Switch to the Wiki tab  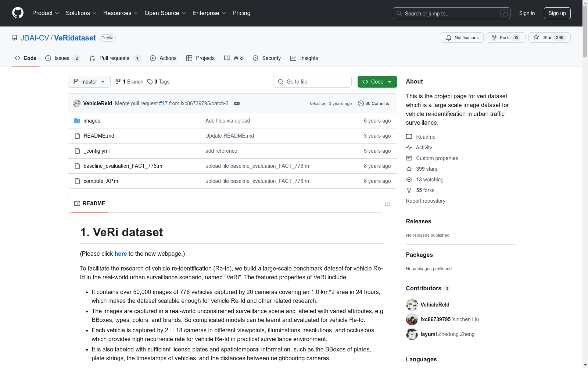234,58
